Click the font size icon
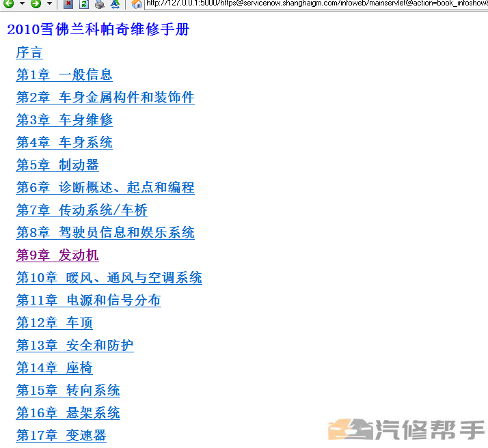Viewport: 488px width, 448px height. (115, 4)
